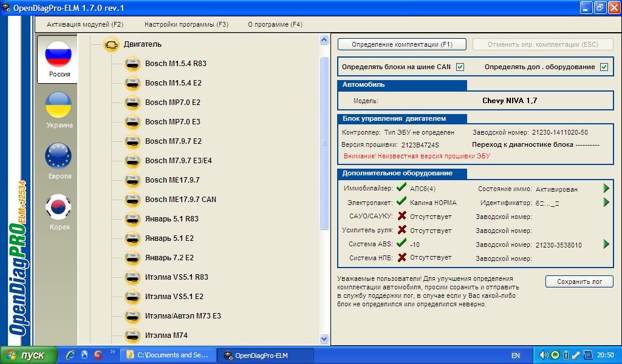622x364 pixels.
Task: Select the Россия country flag icon
Action: pyautogui.click(x=58, y=54)
